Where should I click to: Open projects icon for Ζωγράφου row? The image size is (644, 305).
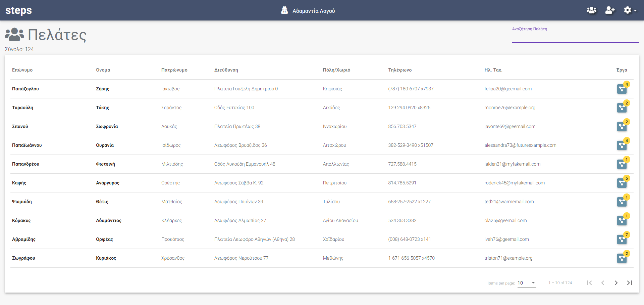[x=622, y=258]
